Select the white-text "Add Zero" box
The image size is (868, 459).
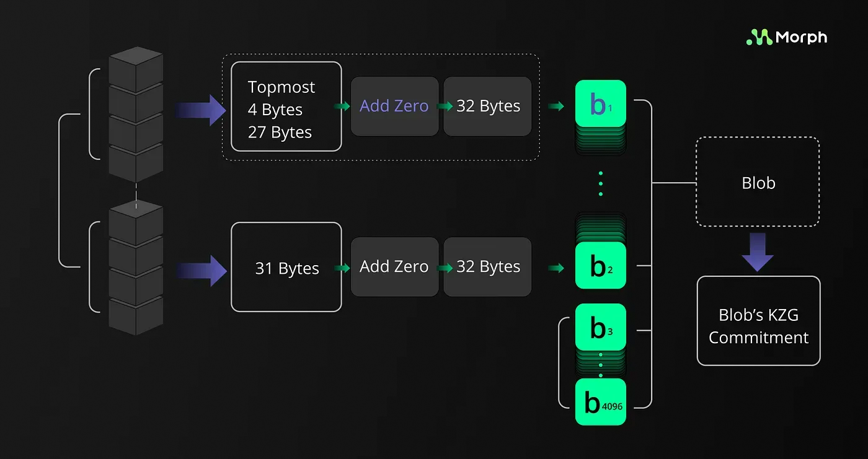394,267
